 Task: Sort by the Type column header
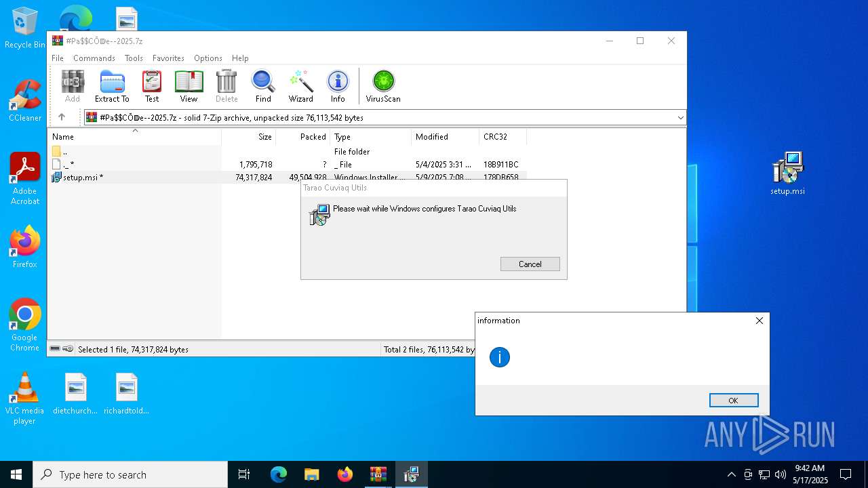370,137
